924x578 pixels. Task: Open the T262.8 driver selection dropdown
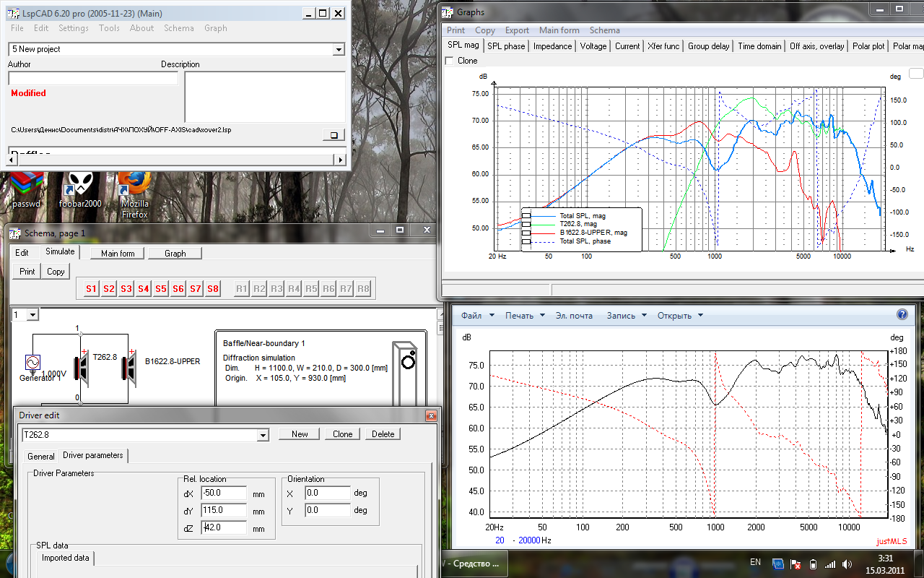point(263,435)
